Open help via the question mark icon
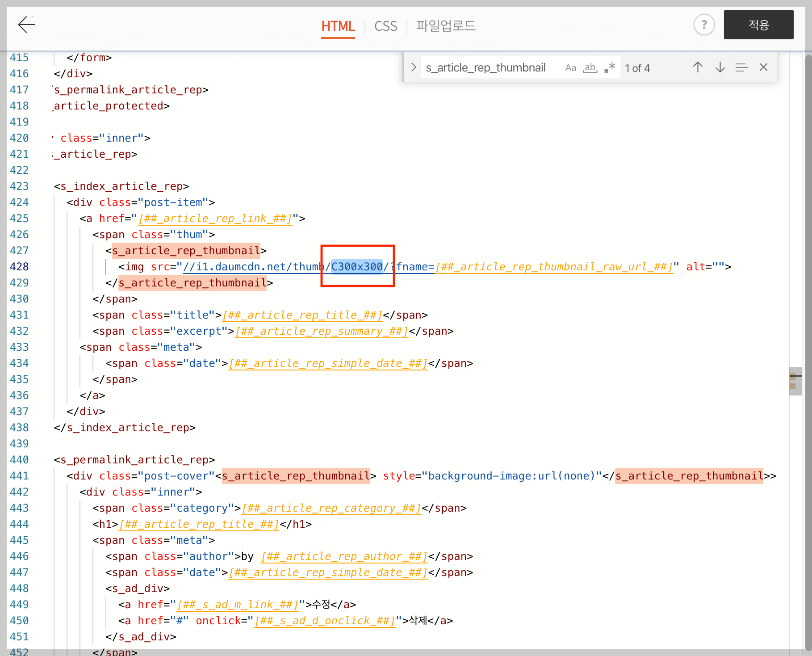The width and height of the screenshot is (812, 656). (x=704, y=25)
